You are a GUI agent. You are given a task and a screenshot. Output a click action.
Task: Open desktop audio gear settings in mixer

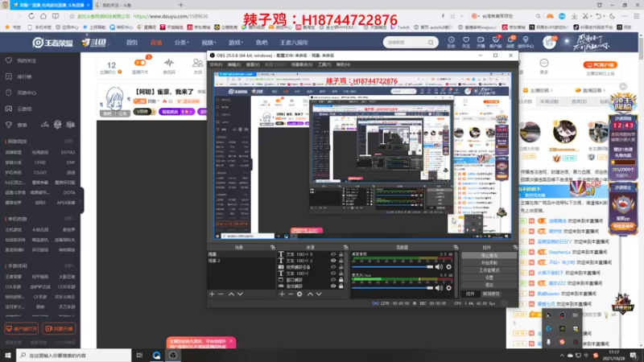(448, 267)
